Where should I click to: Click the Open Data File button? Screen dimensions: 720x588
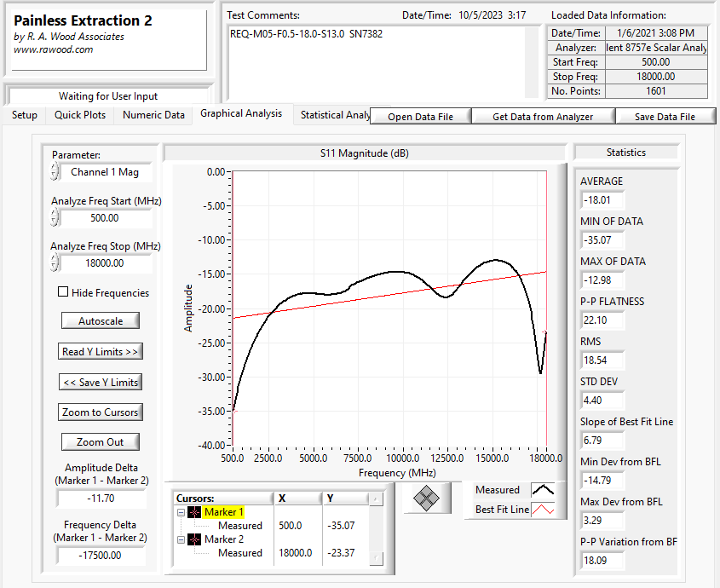tap(420, 117)
